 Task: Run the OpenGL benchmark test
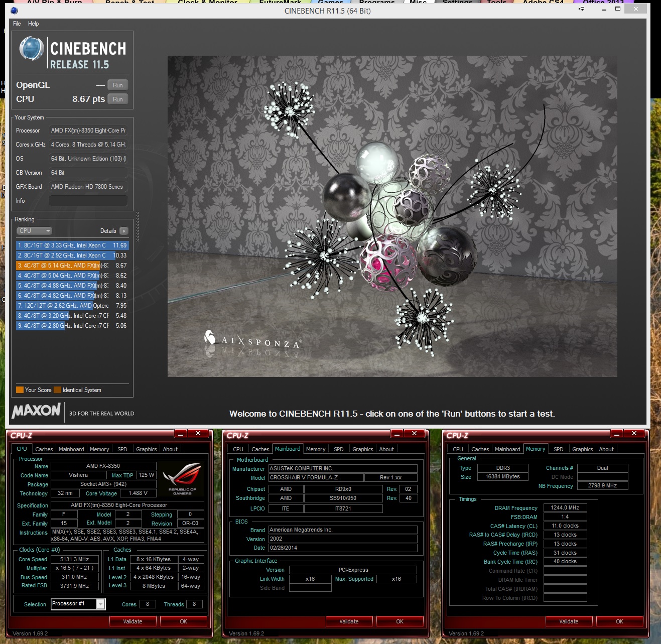pyautogui.click(x=118, y=85)
